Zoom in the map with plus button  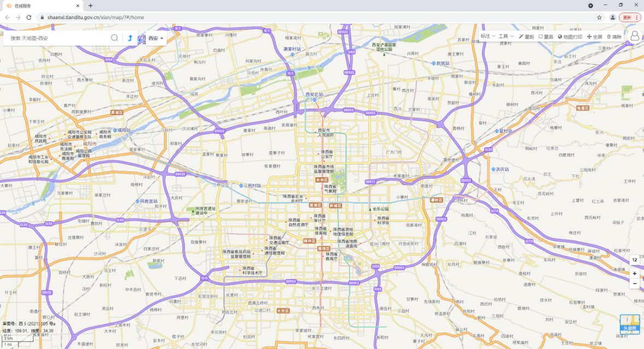634,273
